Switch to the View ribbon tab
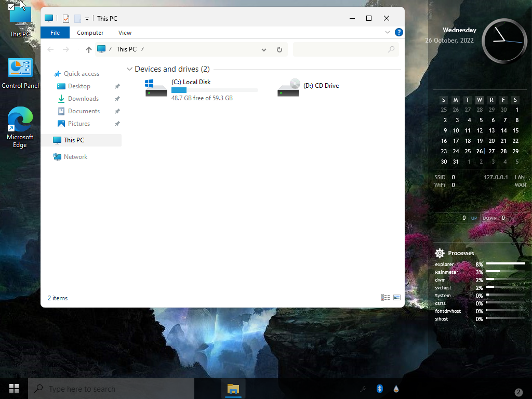The height and width of the screenshot is (399, 532). 125,33
